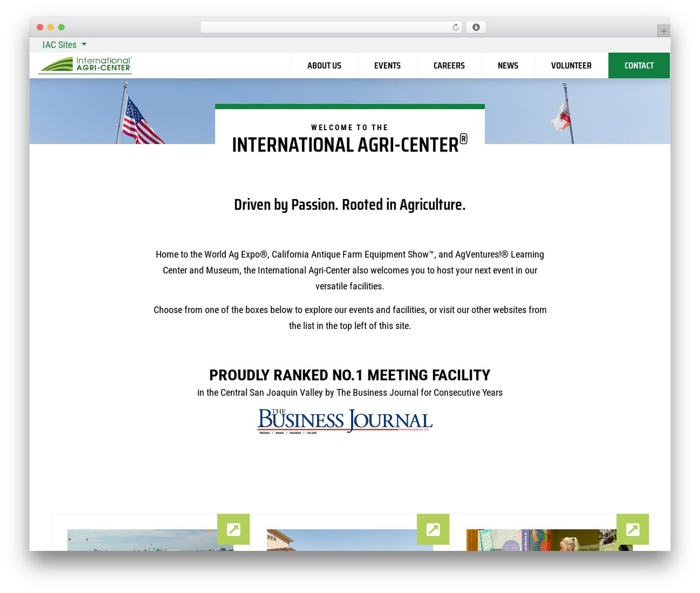Go to the Events menu item
Viewport: 700px width, 593px height.
tap(387, 66)
